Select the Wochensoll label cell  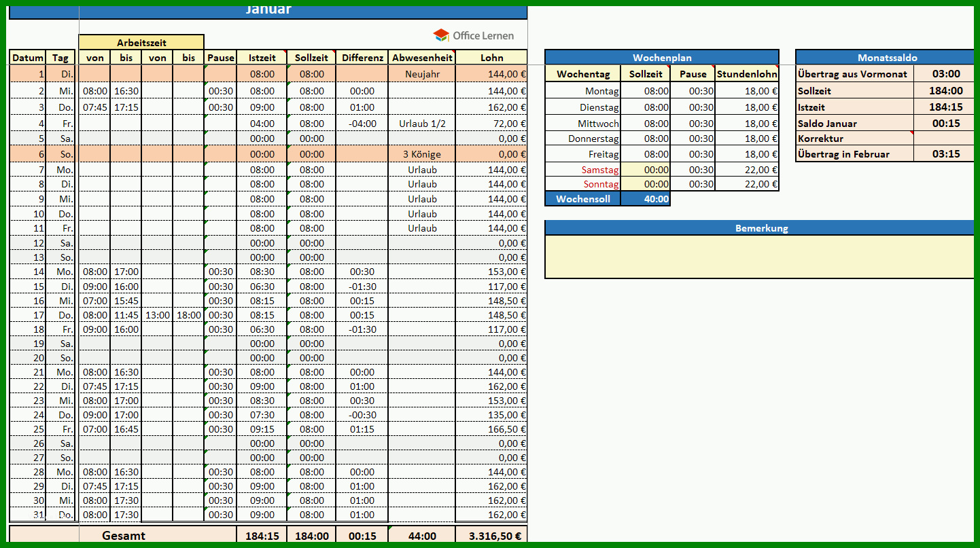point(583,199)
